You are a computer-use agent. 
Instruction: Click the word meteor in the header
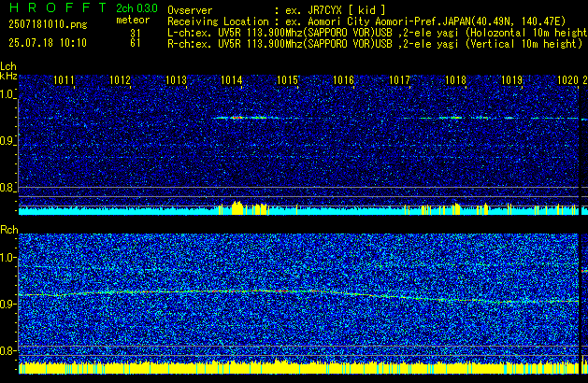point(133,20)
